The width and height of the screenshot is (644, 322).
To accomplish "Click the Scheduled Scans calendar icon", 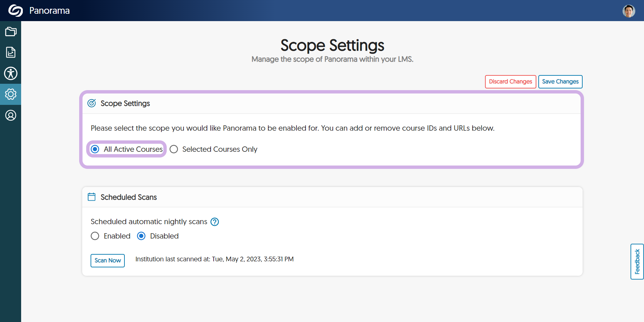I will (x=92, y=197).
